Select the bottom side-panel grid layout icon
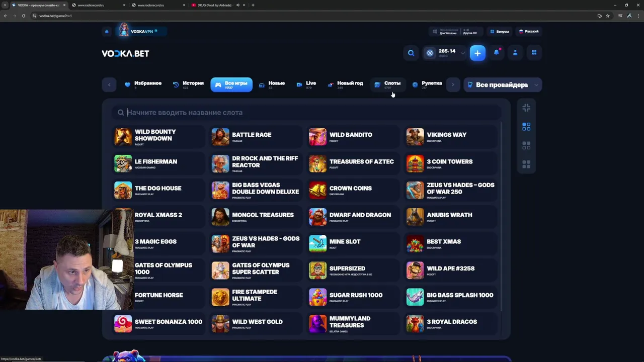644x362 pixels. click(x=526, y=164)
